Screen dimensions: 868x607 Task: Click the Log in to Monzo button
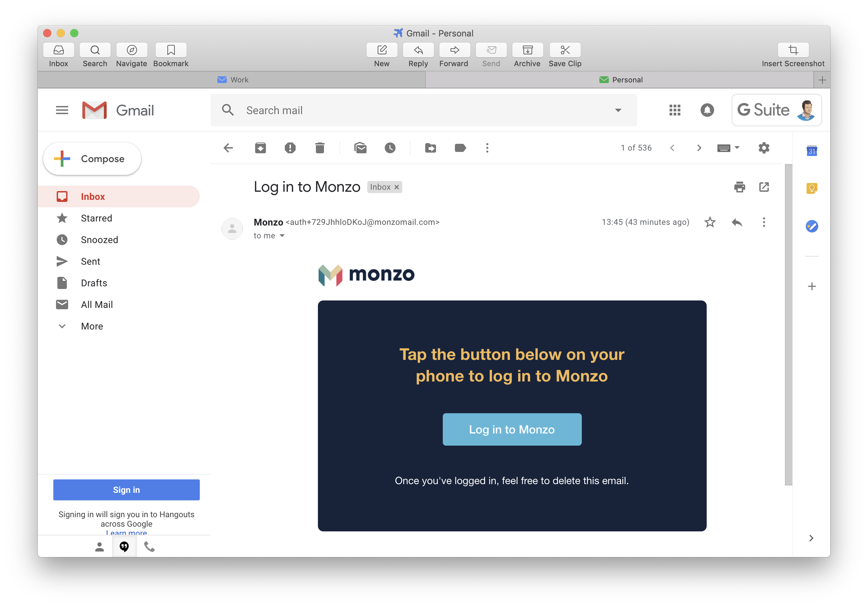coord(511,429)
